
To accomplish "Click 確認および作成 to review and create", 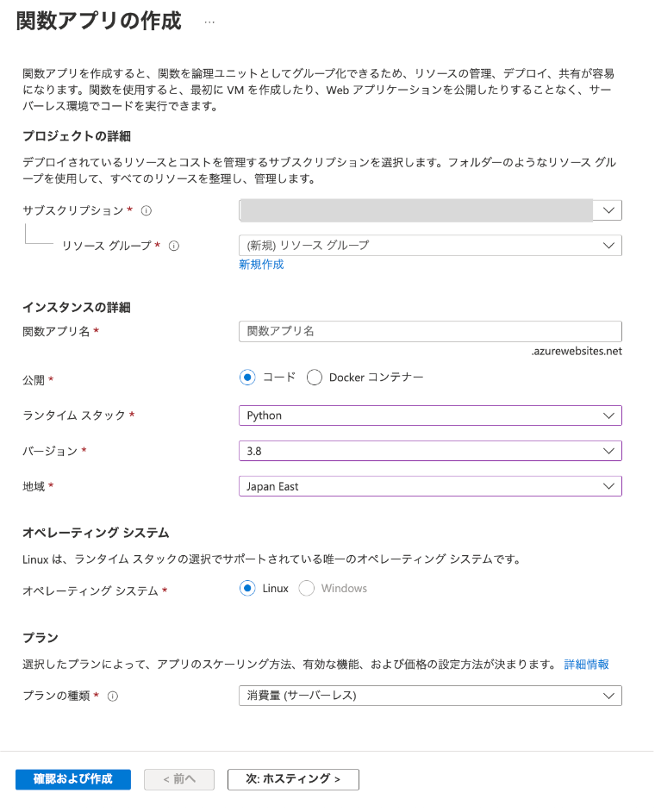I will pos(72,779).
